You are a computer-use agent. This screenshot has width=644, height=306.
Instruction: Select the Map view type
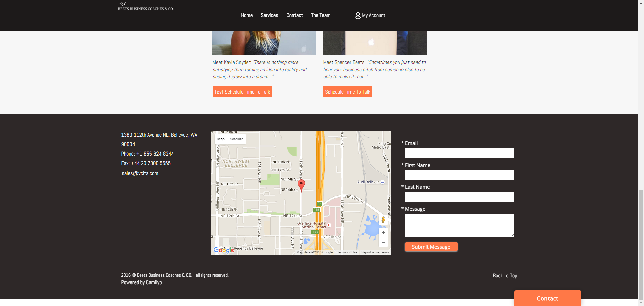[x=221, y=139]
